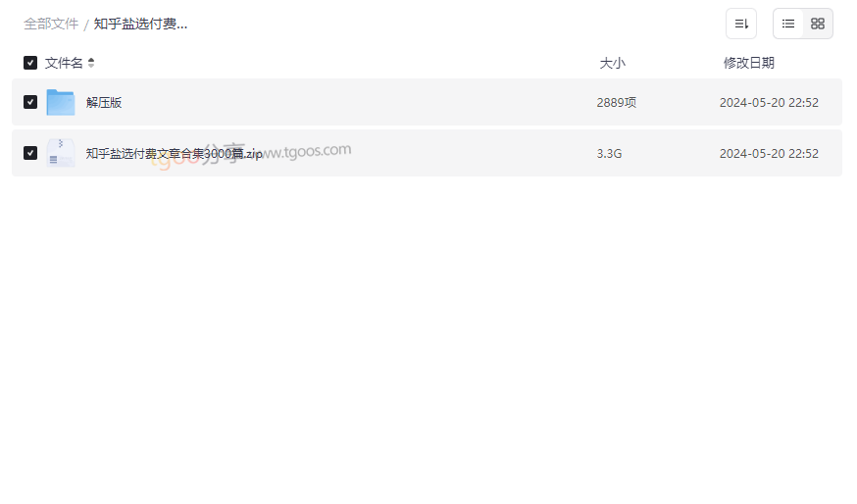Click the 文件名 column header
The image size is (857, 504).
[64, 63]
